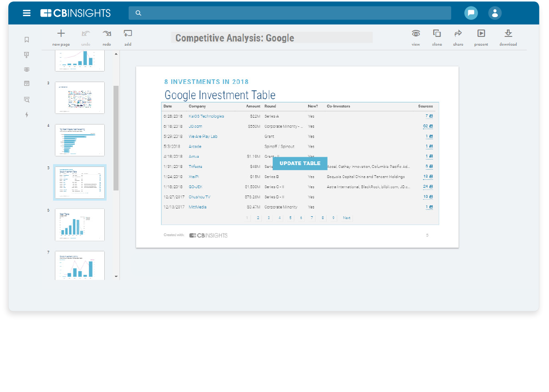The image size is (549, 392).
Task: Open the chat messages icon
Action: click(471, 13)
